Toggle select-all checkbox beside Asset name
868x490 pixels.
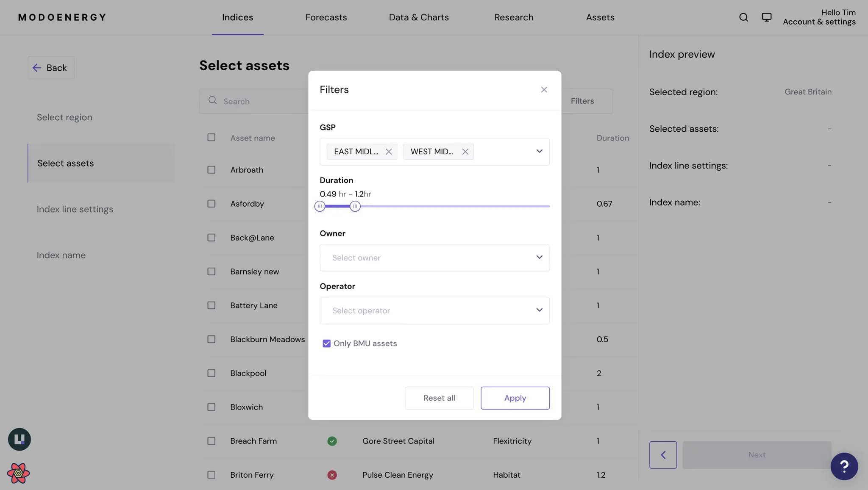click(211, 137)
